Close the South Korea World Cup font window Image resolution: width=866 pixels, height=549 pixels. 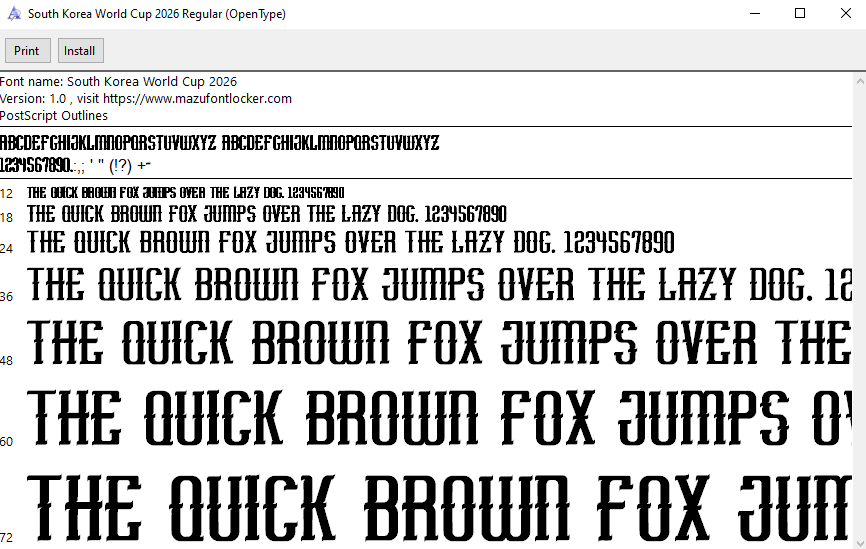(844, 14)
